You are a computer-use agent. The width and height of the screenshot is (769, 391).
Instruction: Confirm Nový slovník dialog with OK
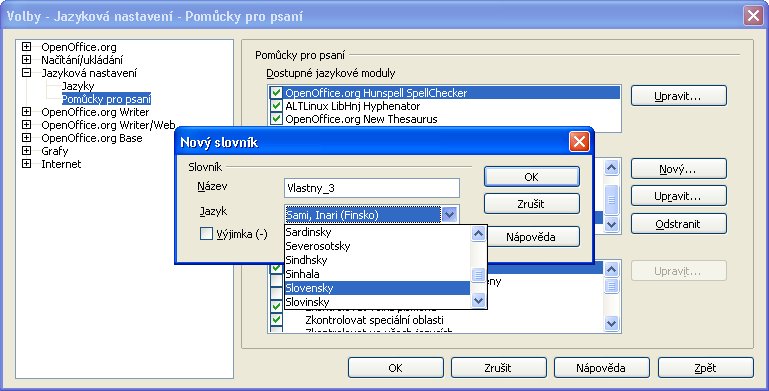[532, 177]
